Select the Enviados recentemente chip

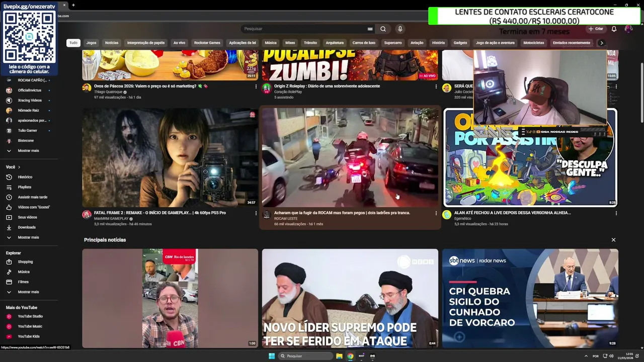point(572,43)
